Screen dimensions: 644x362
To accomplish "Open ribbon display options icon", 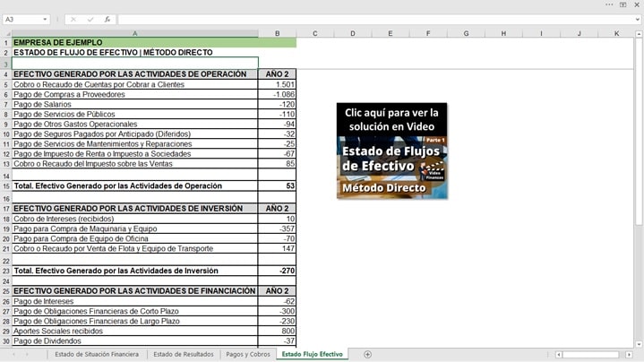I will click(x=623, y=4).
